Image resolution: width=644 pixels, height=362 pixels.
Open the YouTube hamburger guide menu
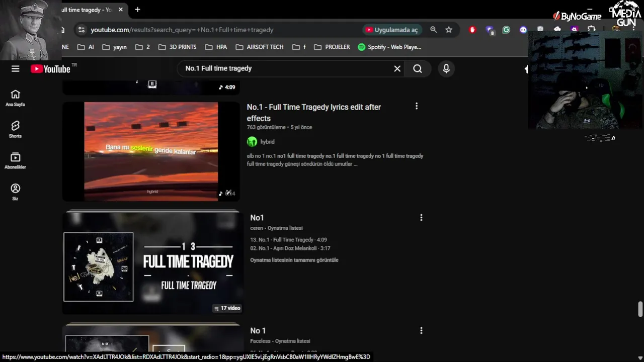pos(16,69)
